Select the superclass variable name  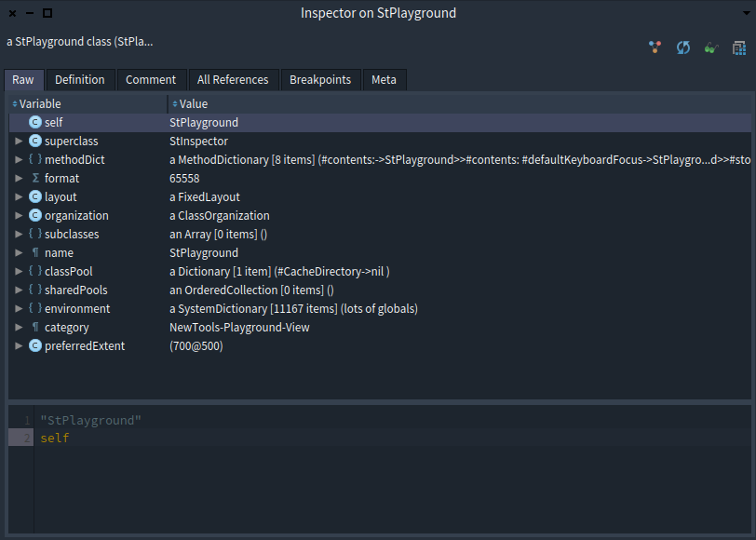click(72, 141)
